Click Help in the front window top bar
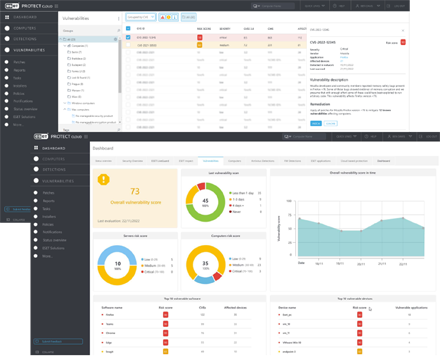440x363 pixels. pos(371,137)
